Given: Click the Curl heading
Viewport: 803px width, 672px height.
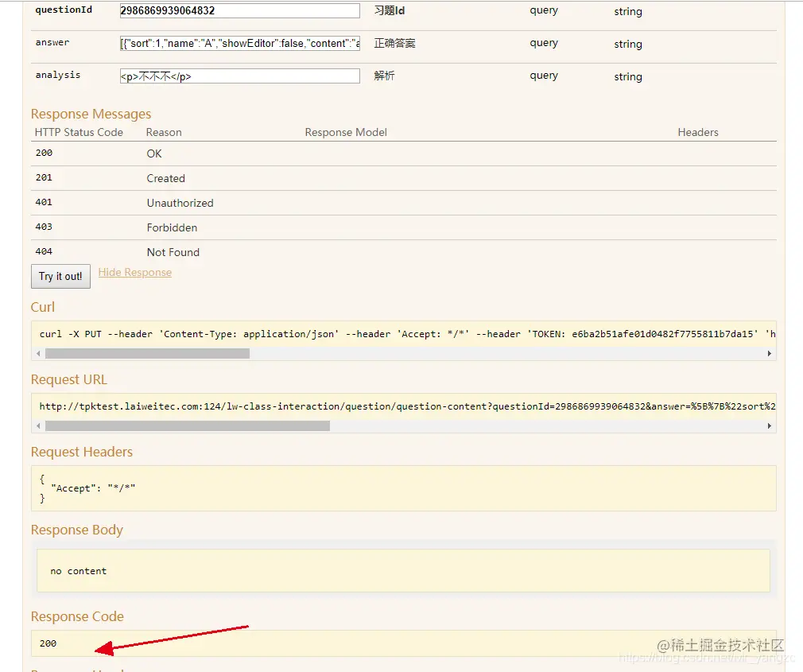Looking at the screenshot, I should pyautogui.click(x=42, y=307).
